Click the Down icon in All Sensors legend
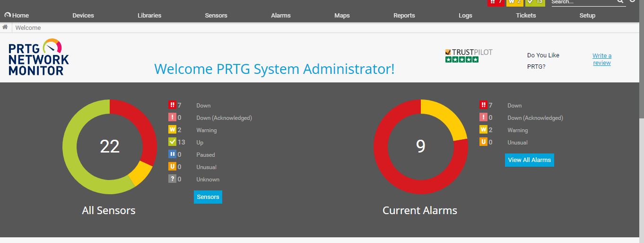644x243 pixels. tap(172, 105)
